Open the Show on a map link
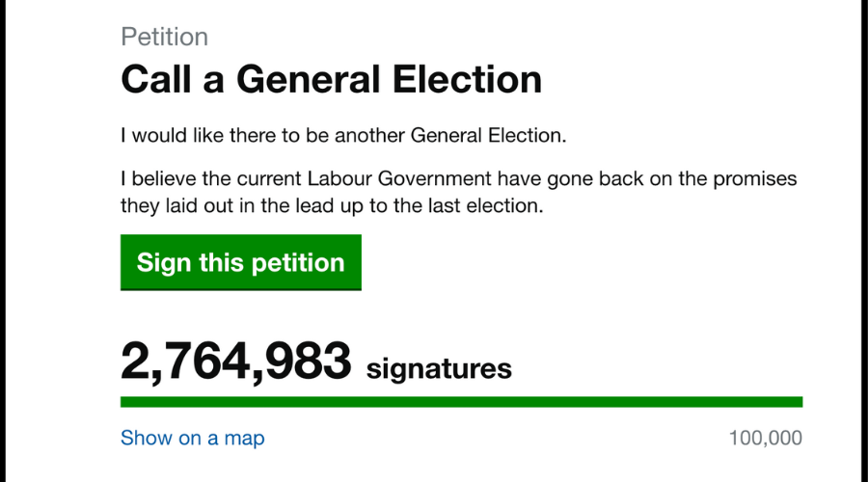 pyautogui.click(x=192, y=438)
